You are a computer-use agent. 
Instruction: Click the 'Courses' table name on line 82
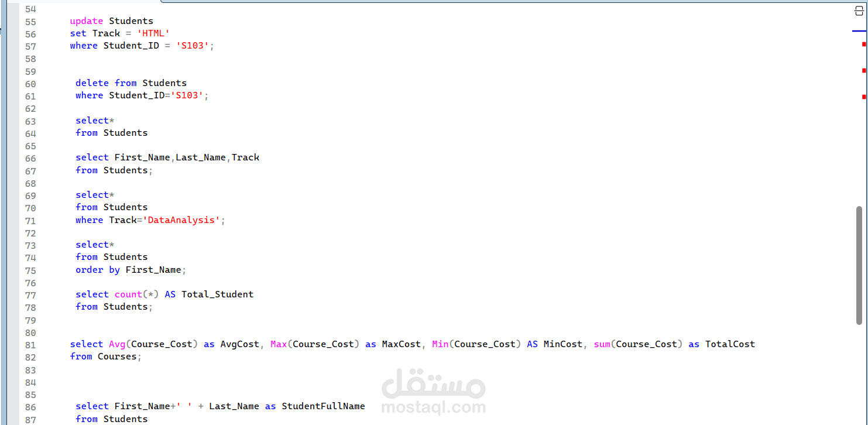pos(117,357)
